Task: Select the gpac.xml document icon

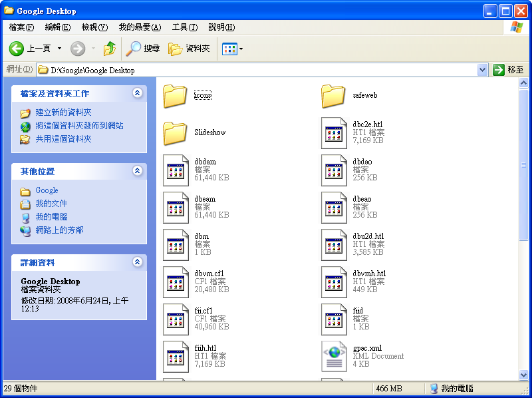Action: click(x=334, y=357)
